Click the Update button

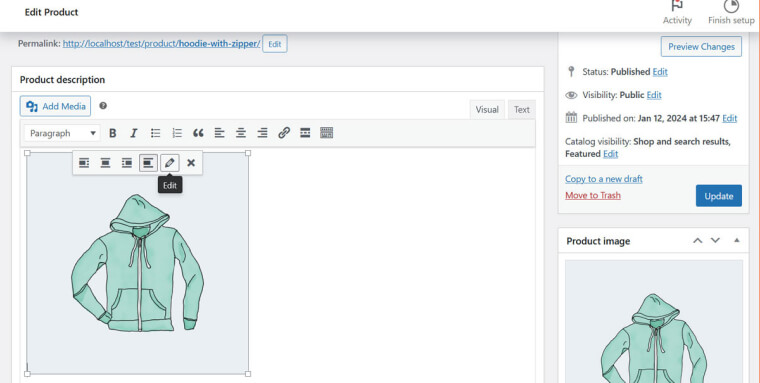coord(718,196)
